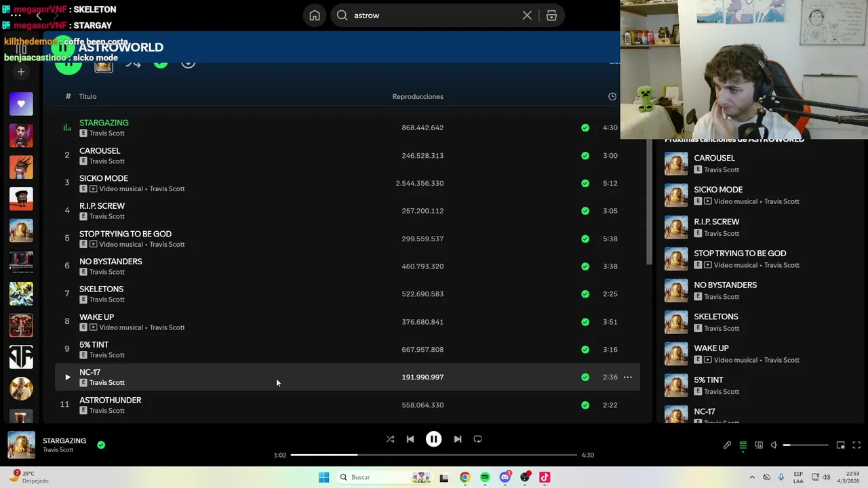Toggle shuffle in the player bar
Viewport: 868px width, 488px height.
click(390, 439)
